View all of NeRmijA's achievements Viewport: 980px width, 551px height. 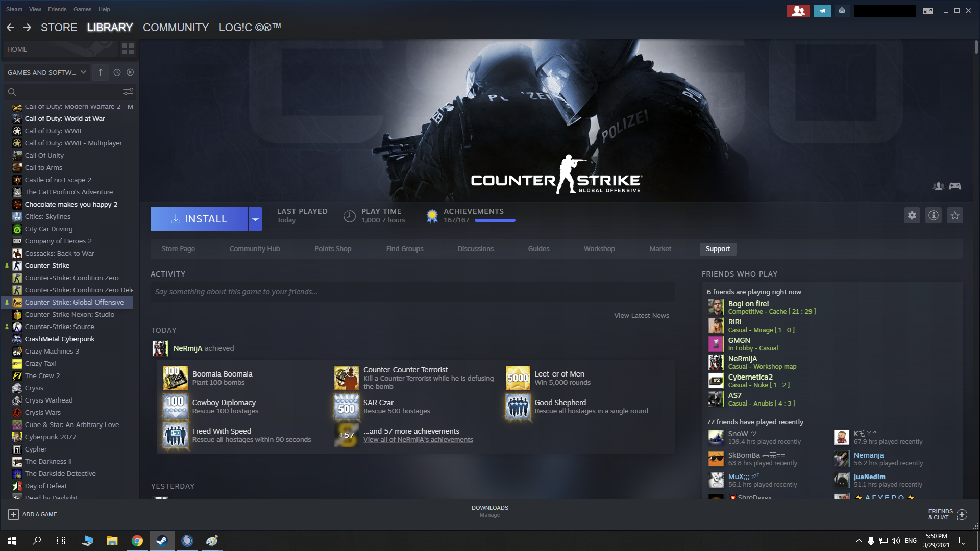[419, 439]
